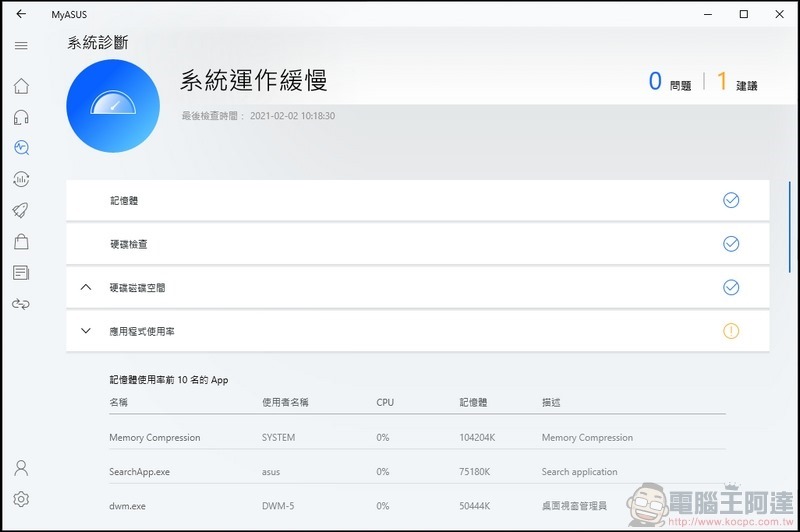Screen dimensions: 800x532
Task: Click the blue speedometer gauge icon
Action: [113, 106]
